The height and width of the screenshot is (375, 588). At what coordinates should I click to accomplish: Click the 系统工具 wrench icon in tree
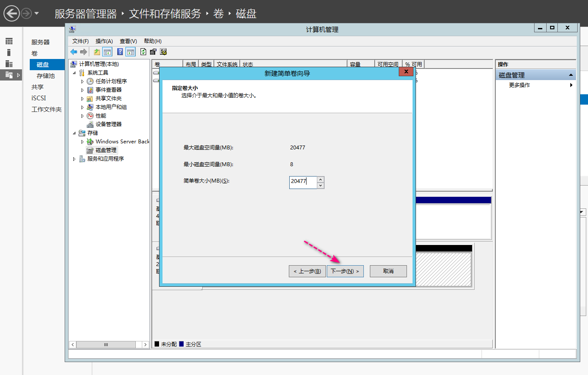point(82,73)
